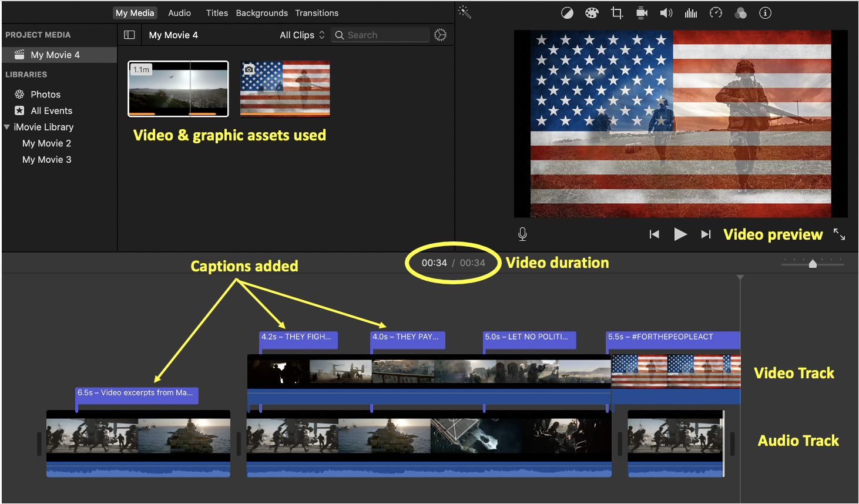Switch to the Transitions tab
This screenshot has height=504, width=859.
click(x=317, y=13)
